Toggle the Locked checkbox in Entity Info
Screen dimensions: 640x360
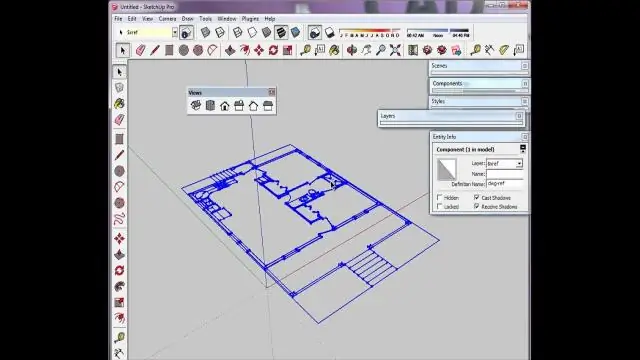pos(440,207)
